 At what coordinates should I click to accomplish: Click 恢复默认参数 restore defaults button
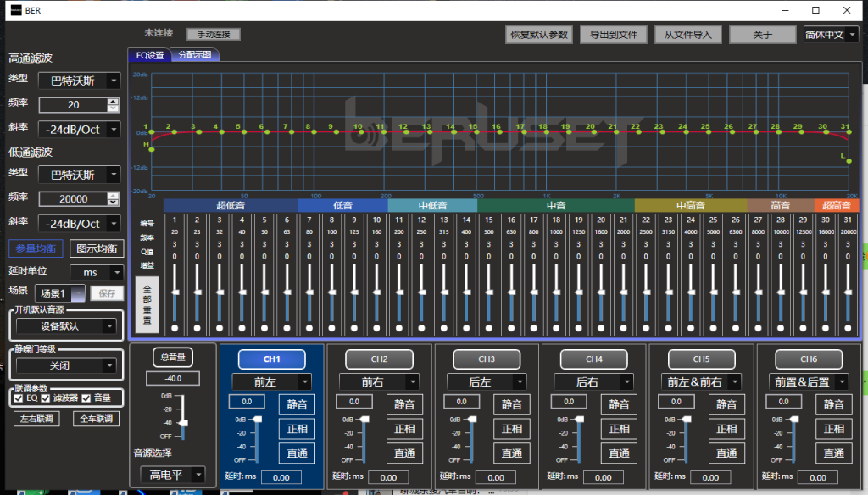point(538,35)
